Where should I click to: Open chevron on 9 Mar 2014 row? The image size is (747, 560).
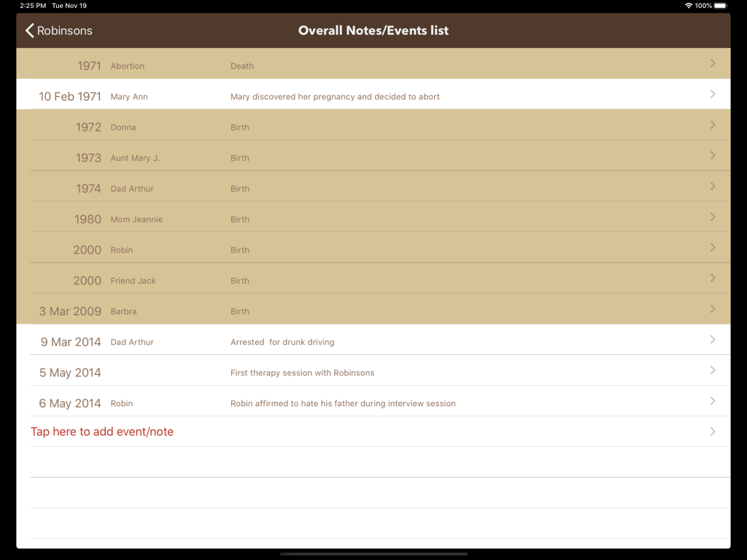click(713, 340)
